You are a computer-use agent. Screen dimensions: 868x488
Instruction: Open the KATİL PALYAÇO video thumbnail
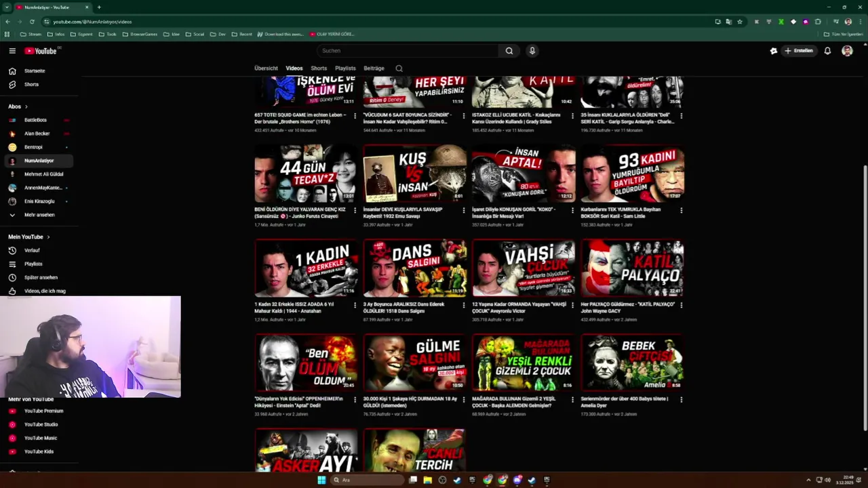pyautogui.click(x=632, y=268)
